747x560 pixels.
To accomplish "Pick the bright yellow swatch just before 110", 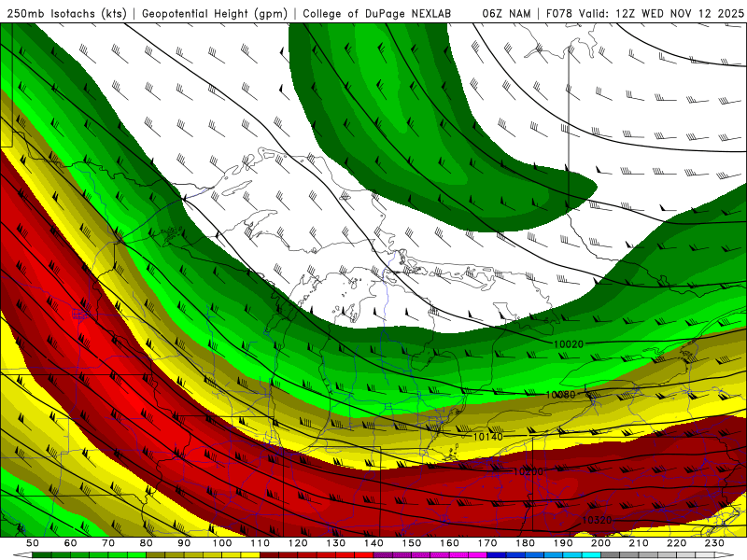I will [250, 555].
